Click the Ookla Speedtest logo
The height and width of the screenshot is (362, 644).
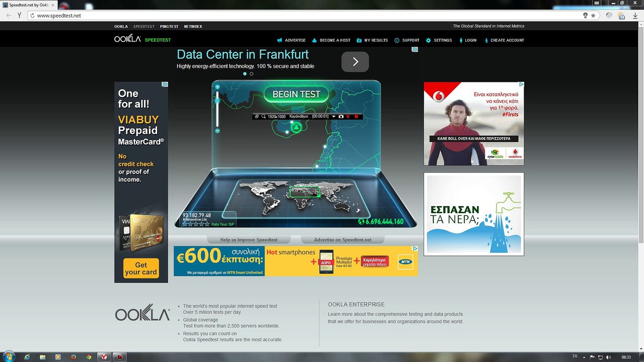pos(142,39)
